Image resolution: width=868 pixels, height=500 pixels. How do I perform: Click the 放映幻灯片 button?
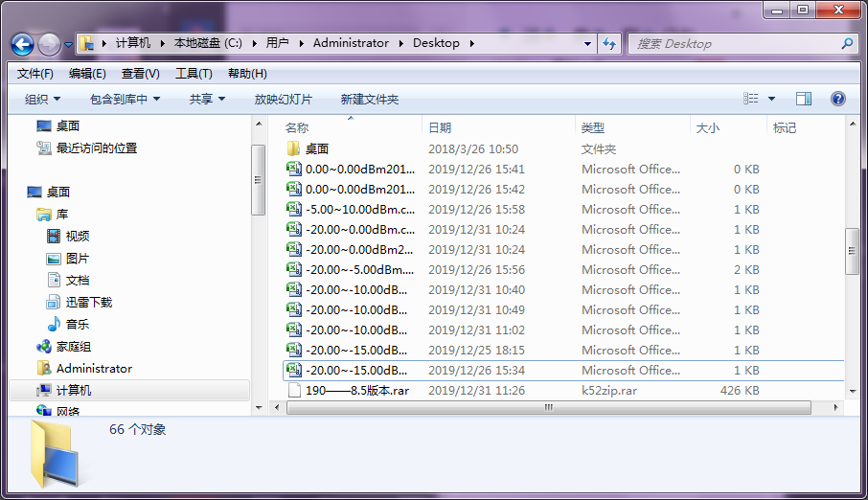pyautogui.click(x=283, y=100)
